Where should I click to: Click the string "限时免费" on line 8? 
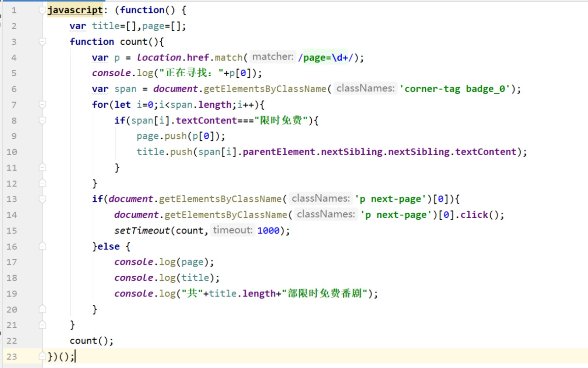[x=281, y=120]
